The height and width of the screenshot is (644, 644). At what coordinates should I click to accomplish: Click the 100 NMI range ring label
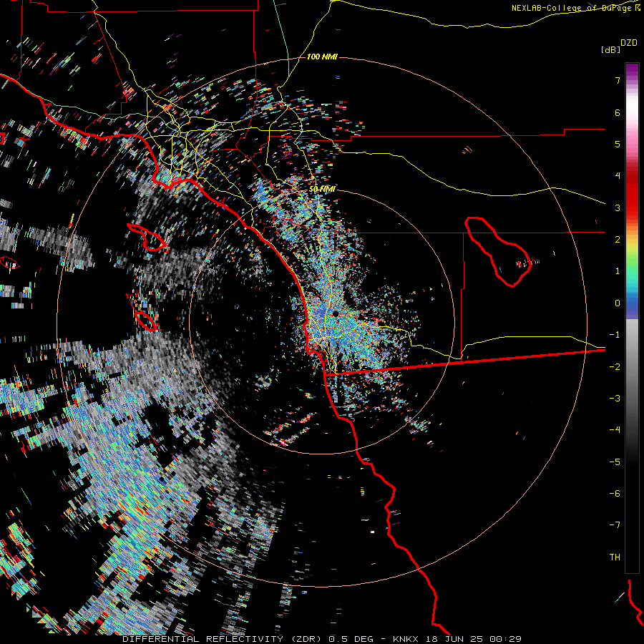pyautogui.click(x=322, y=57)
